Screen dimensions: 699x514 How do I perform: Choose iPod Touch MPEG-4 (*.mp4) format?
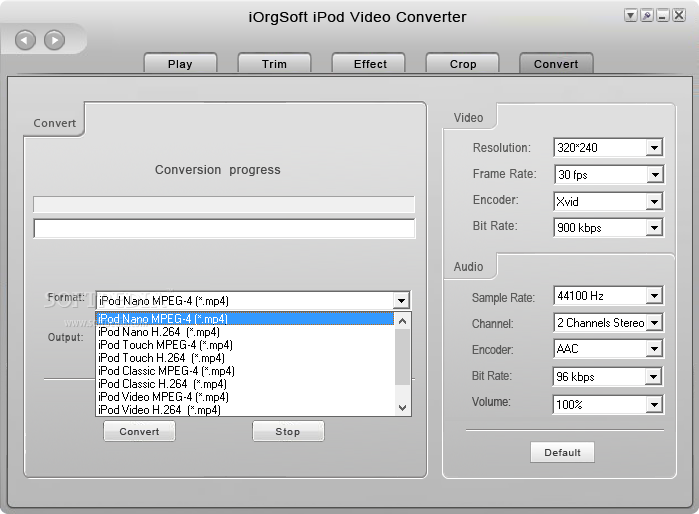point(245,345)
